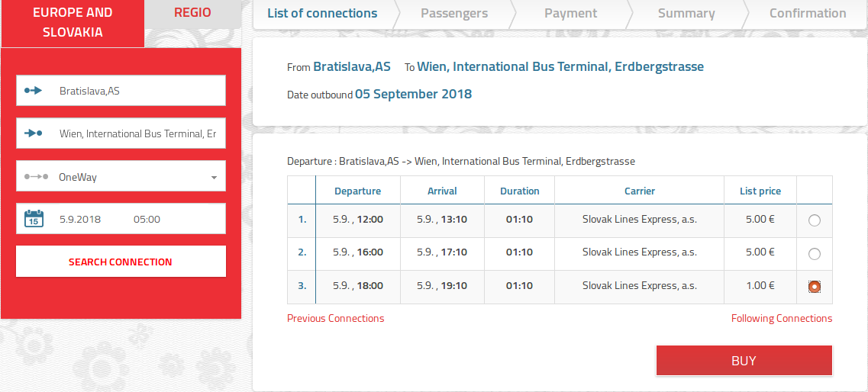
Task: Select the 18:00 departure radio button
Action: click(x=815, y=287)
